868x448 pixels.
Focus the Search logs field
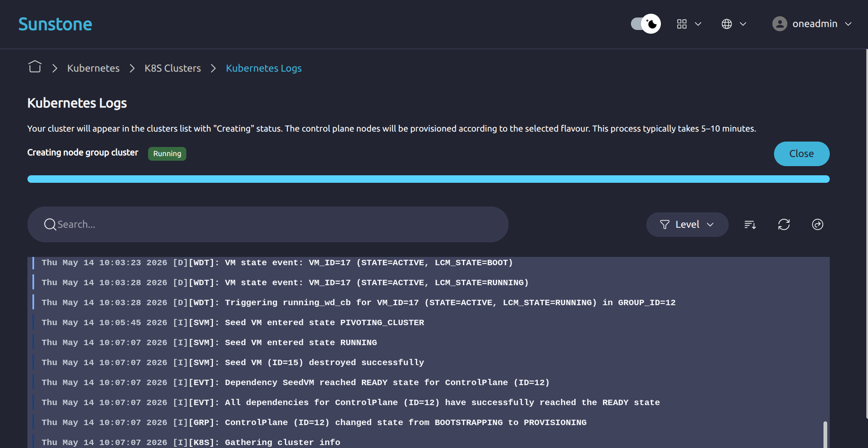268,224
